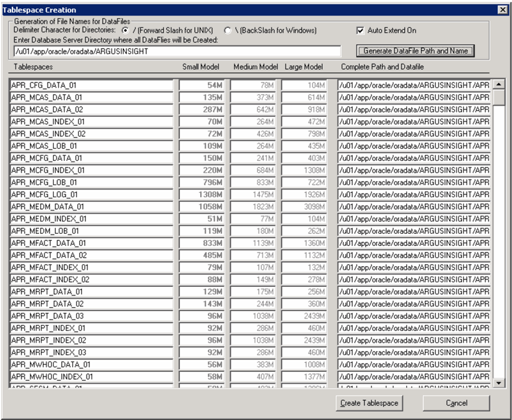512x420 pixels.
Task: Click Create Tablespace button
Action: click(x=369, y=403)
